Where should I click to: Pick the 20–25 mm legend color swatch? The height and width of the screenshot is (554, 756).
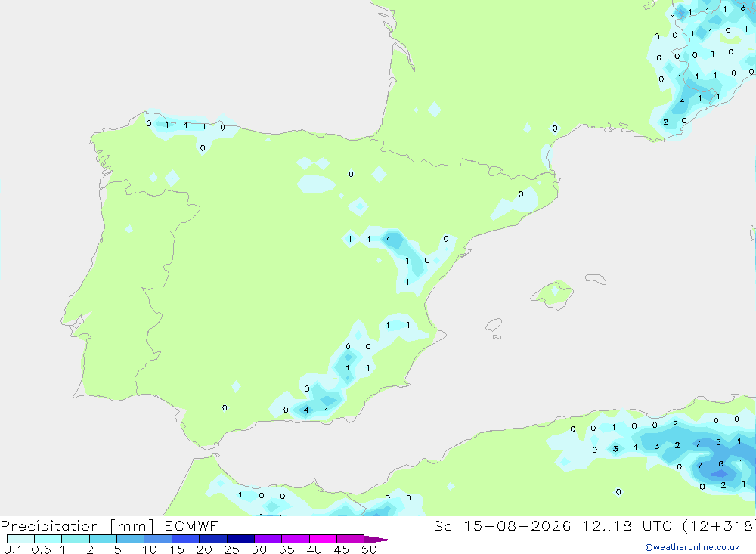coord(213,539)
